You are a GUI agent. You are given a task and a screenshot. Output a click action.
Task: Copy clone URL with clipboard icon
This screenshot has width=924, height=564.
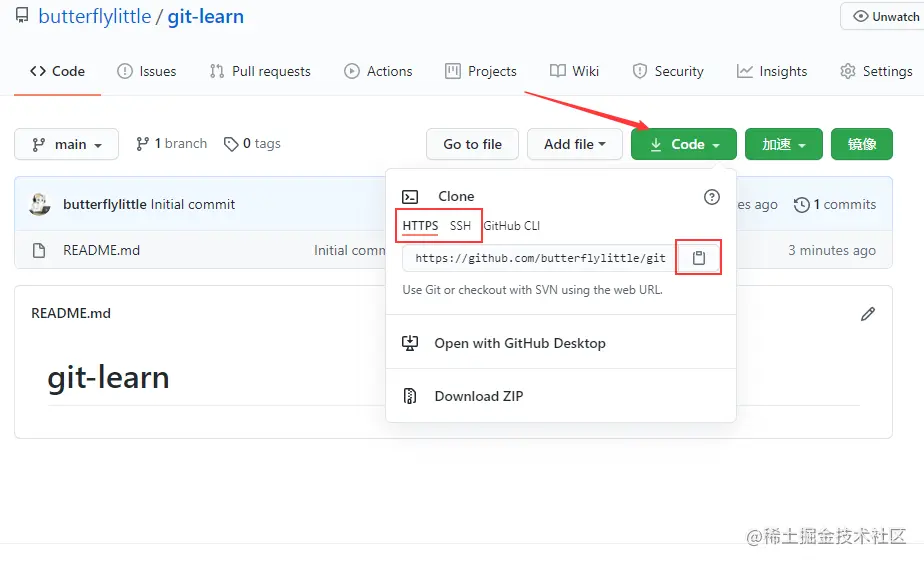tap(698, 258)
